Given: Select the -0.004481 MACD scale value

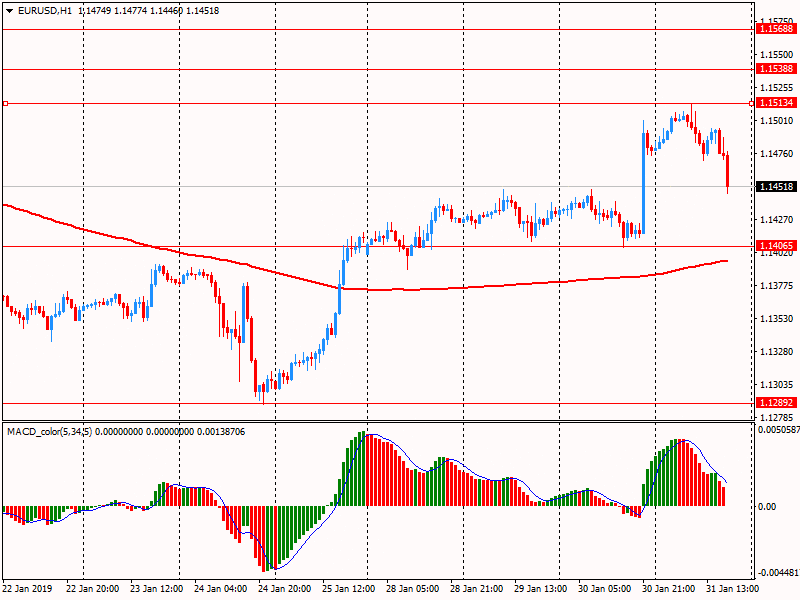Looking at the screenshot, I should tap(779, 572).
